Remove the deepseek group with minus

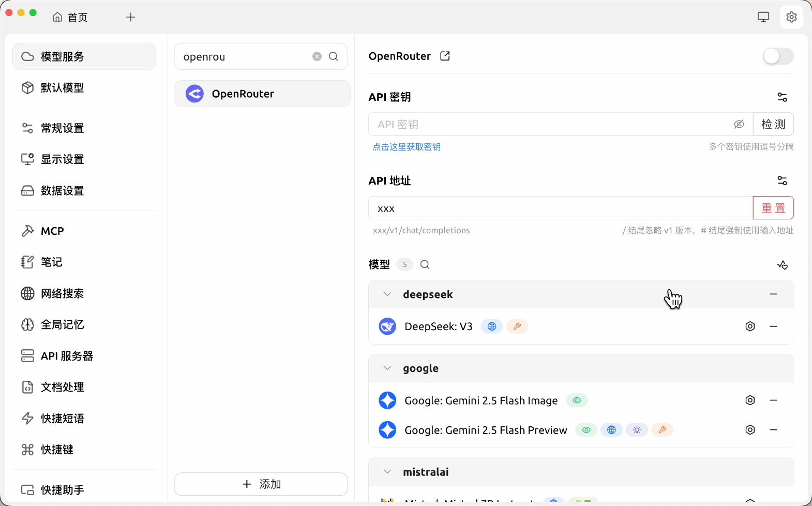coord(773,294)
